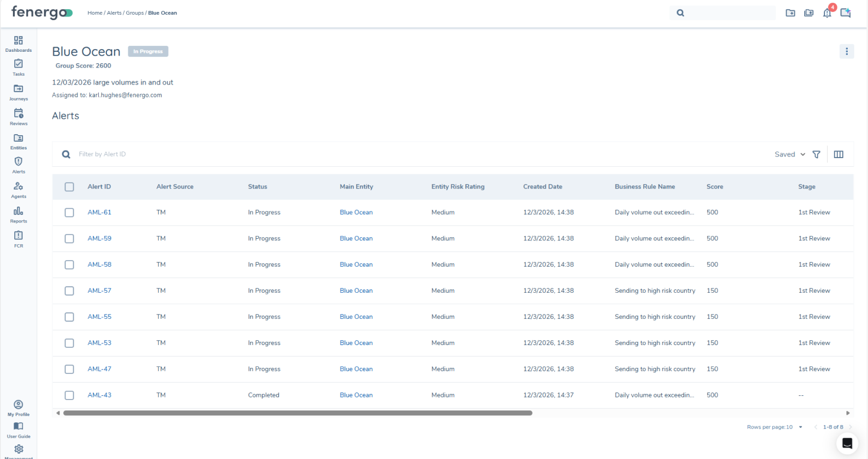The width and height of the screenshot is (868, 459).
Task: Open the Agents sidebar icon
Action: click(x=19, y=189)
